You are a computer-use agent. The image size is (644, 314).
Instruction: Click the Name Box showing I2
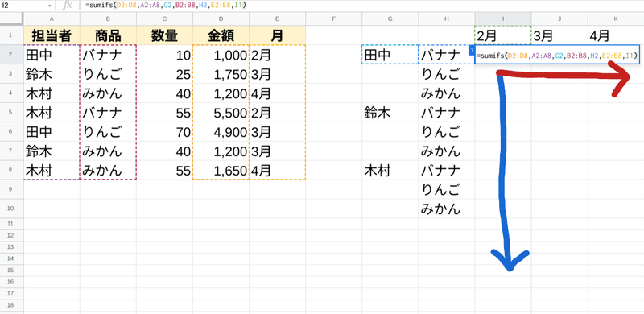[23, 6]
